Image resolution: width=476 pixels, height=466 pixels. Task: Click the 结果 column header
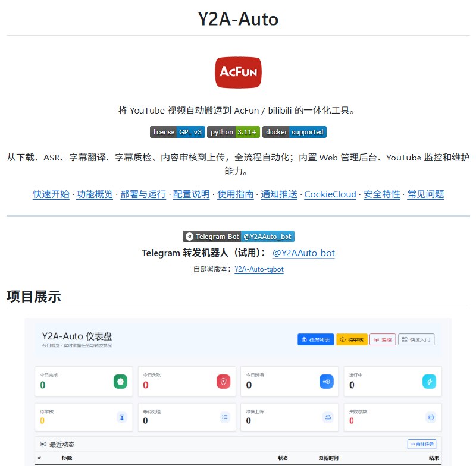tap(434, 458)
